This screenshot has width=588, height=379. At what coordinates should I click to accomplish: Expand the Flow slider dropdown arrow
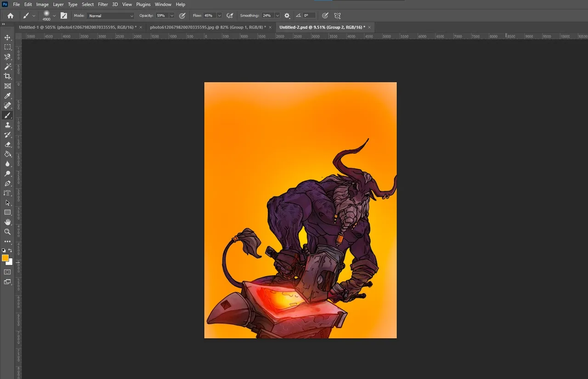219,16
